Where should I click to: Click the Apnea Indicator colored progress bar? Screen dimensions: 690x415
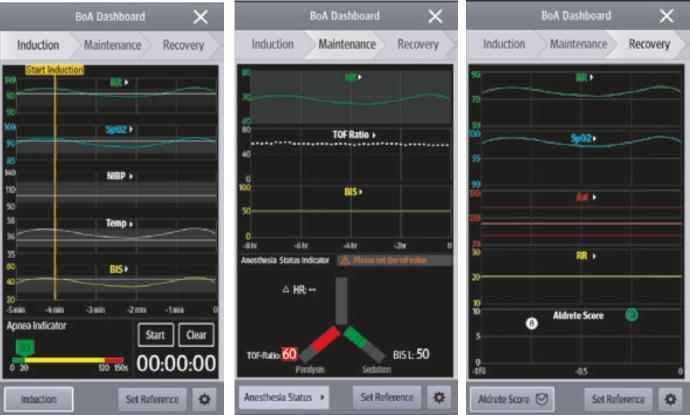click(x=68, y=360)
